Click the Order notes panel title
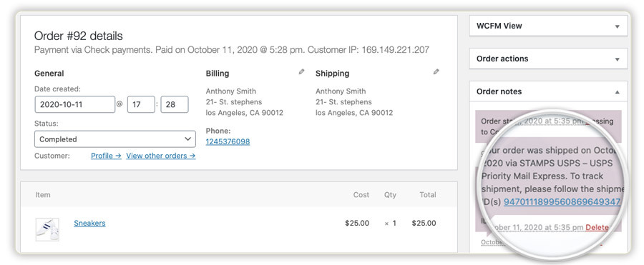Viewport: 644px width, 265px height. click(499, 91)
